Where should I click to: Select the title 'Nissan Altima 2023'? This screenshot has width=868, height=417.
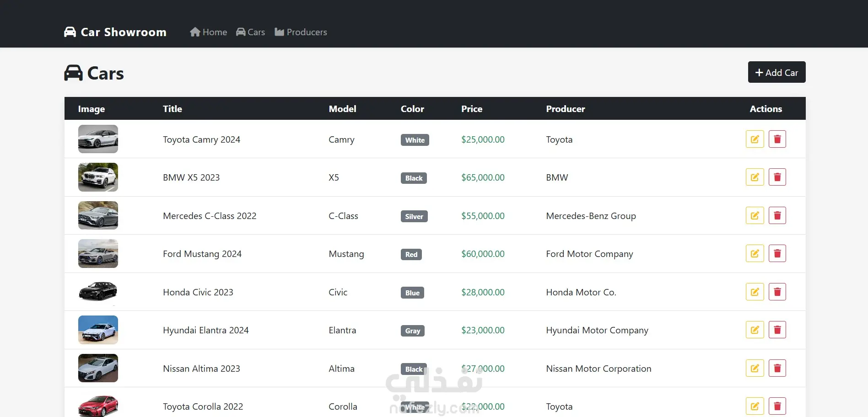tap(201, 369)
